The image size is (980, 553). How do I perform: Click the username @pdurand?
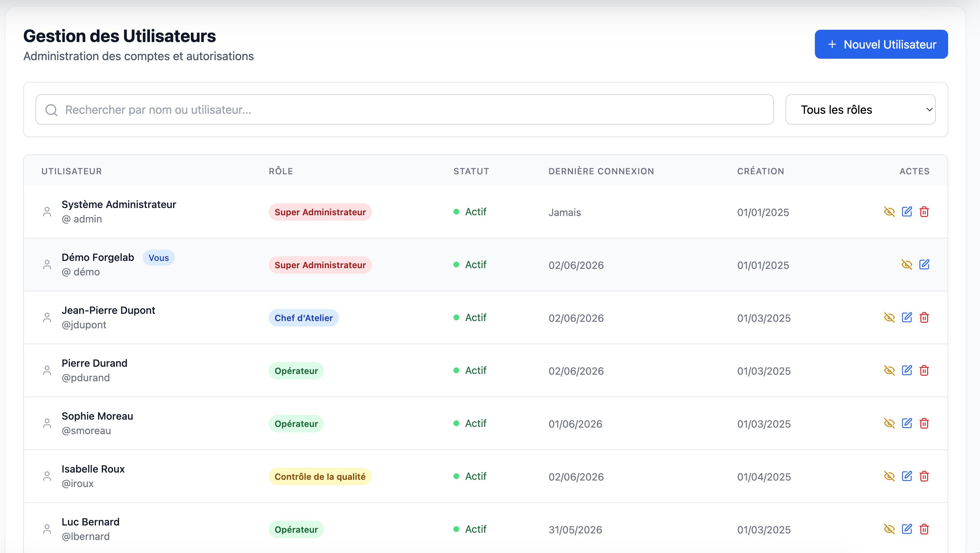click(85, 378)
